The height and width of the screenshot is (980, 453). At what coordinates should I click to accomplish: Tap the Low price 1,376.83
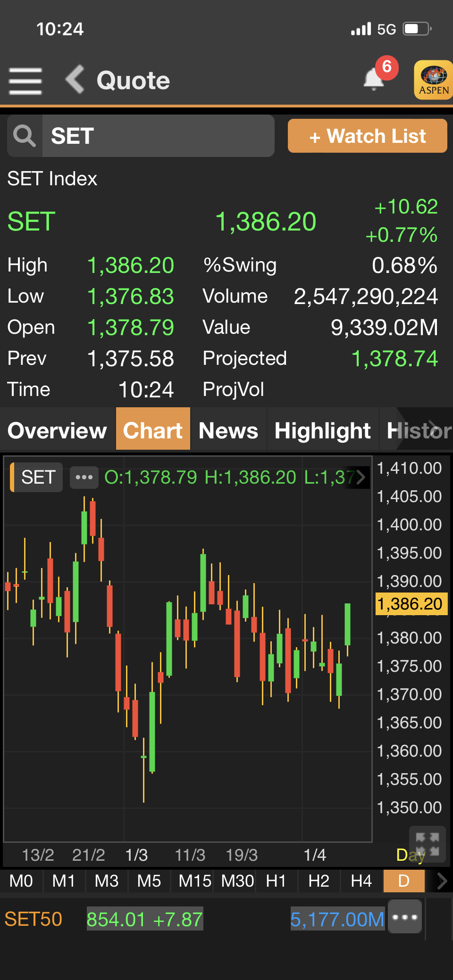131,296
